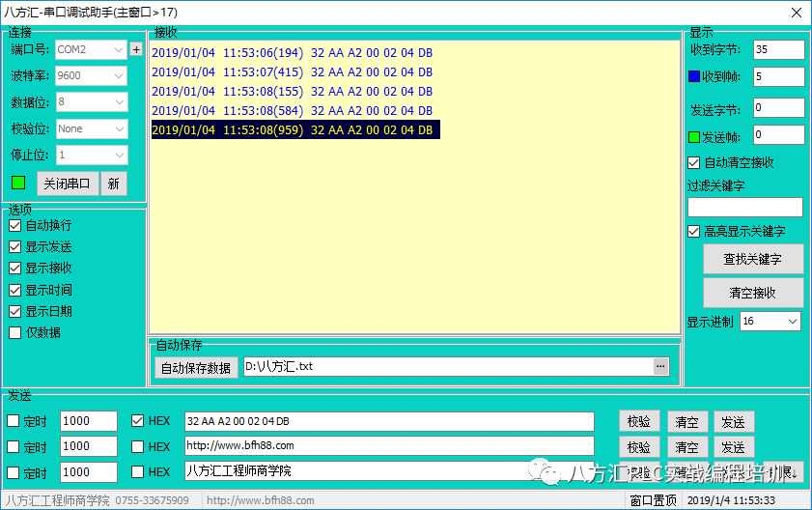The image size is (812, 510).
Task: Click the 查找关键字 button
Action: tap(750, 259)
